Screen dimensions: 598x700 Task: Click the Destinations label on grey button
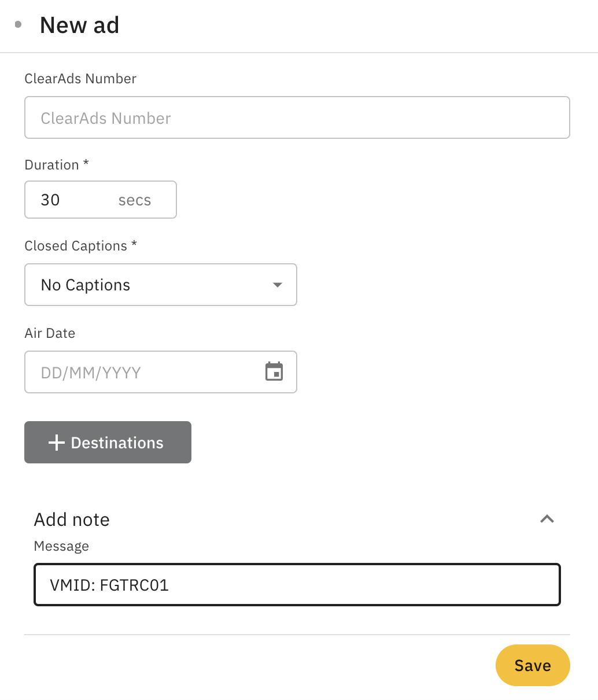(117, 443)
